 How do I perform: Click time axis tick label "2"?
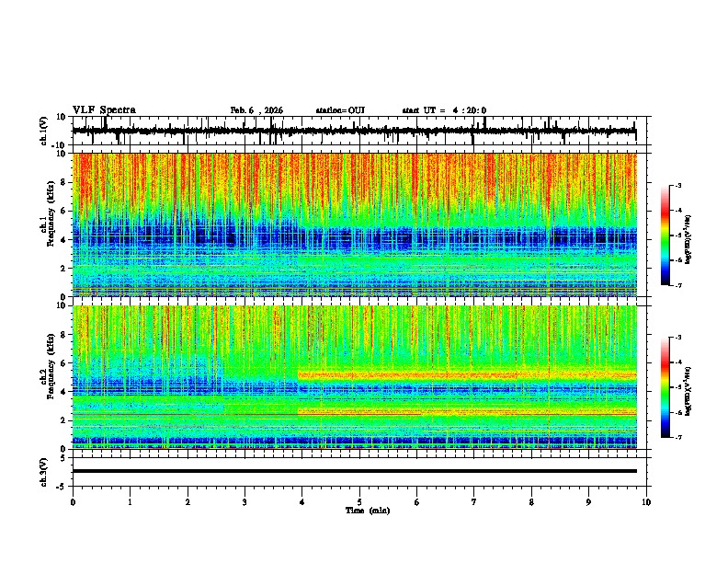(188, 502)
